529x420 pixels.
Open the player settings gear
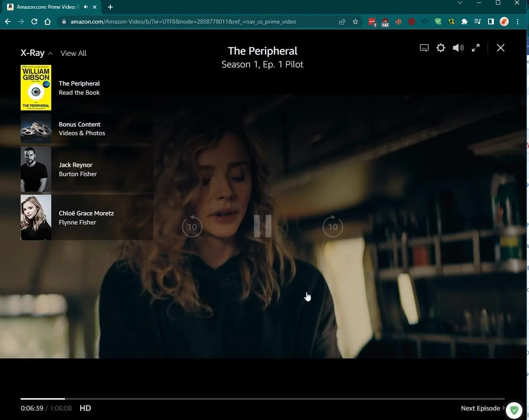click(x=441, y=48)
